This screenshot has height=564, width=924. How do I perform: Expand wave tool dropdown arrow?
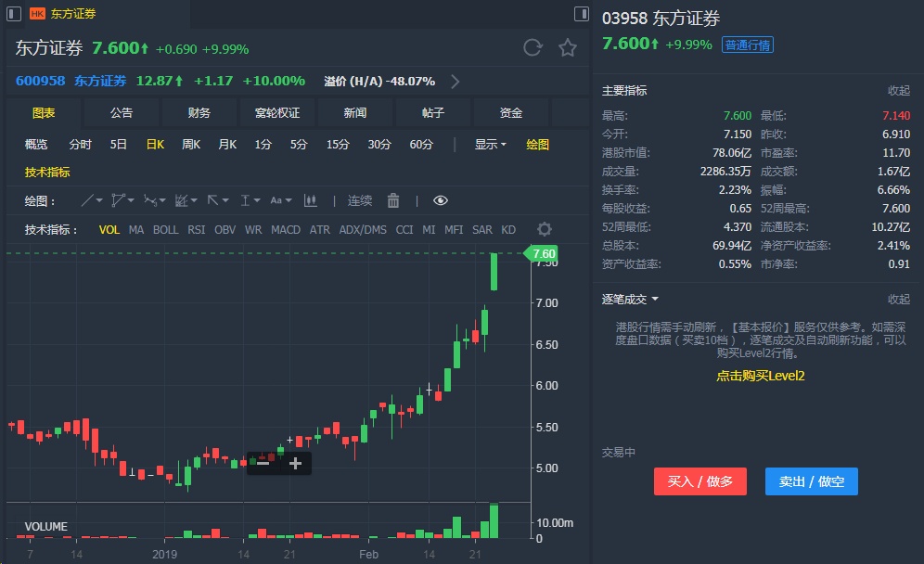coord(162,201)
